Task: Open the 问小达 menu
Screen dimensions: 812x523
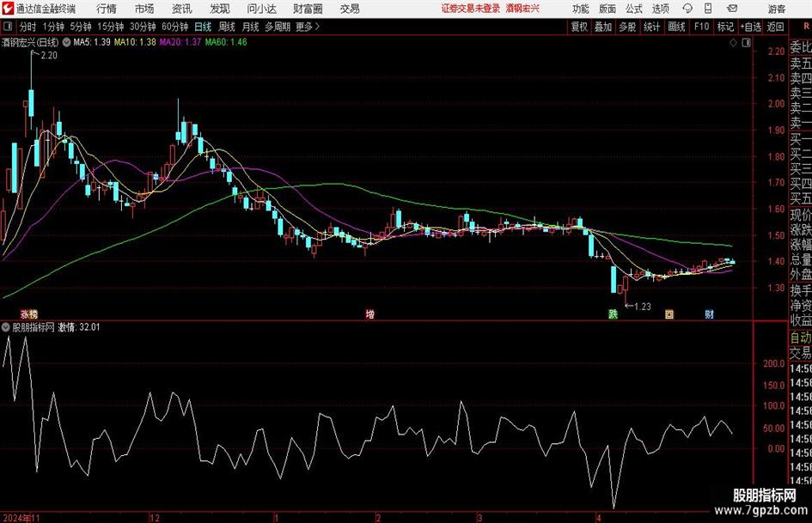Action: pos(261,9)
